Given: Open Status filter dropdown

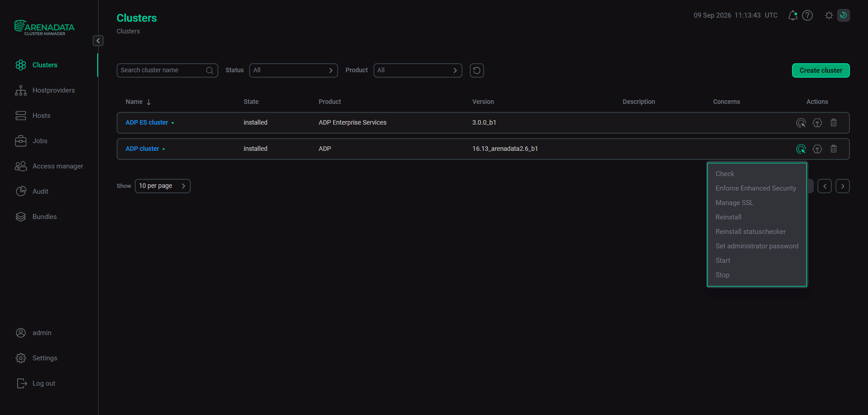Looking at the screenshot, I should tap(293, 70).
